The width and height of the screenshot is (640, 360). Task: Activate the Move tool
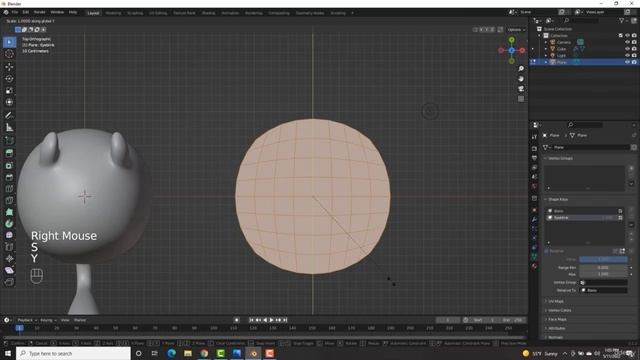9,67
